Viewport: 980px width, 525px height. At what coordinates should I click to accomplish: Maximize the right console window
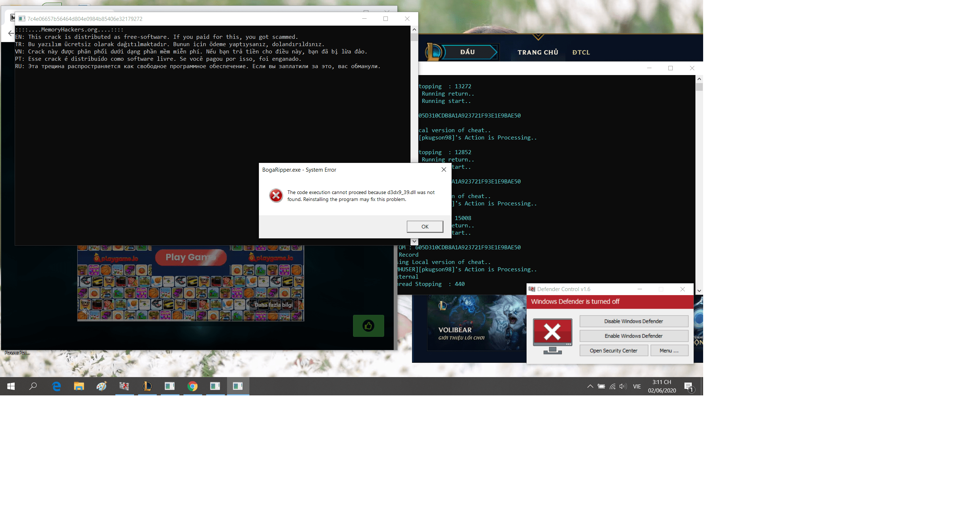pos(670,68)
